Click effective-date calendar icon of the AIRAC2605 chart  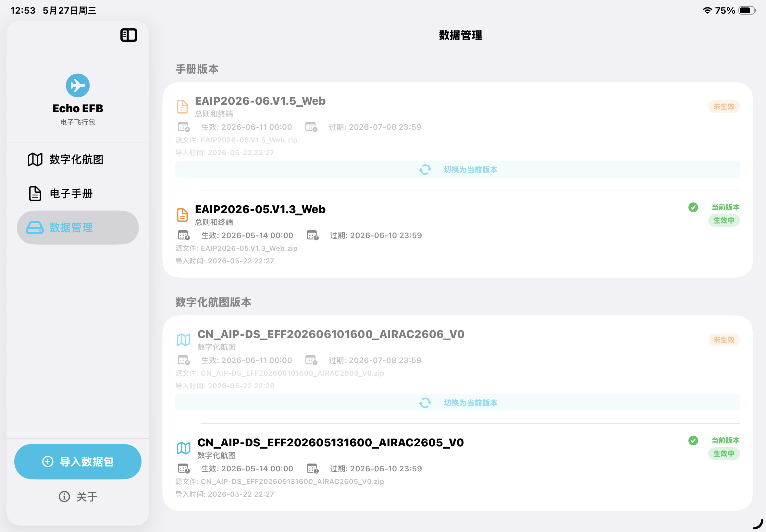[x=184, y=469]
